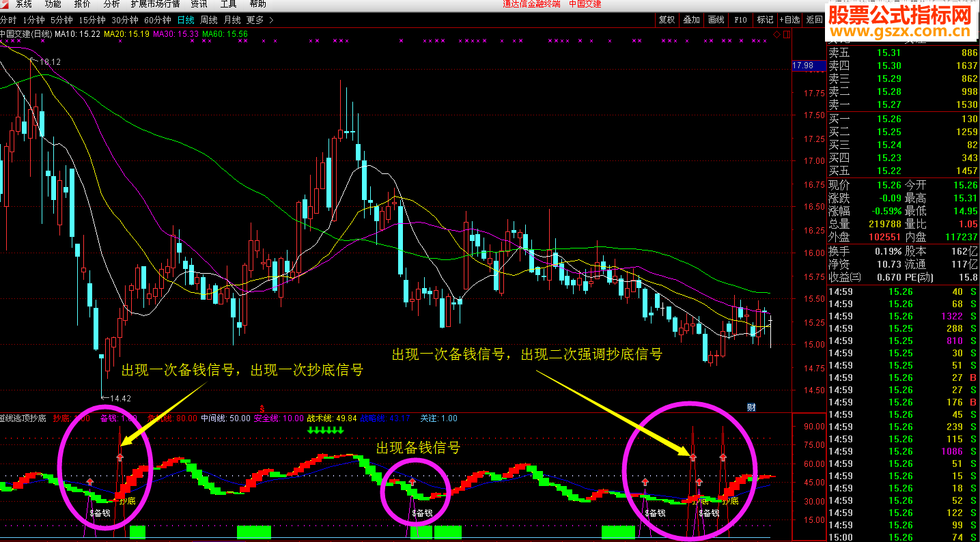Select the 日线 daily period tab
This screenshot has height=542, width=980.
pyautogui.click(x=185, y=20)
